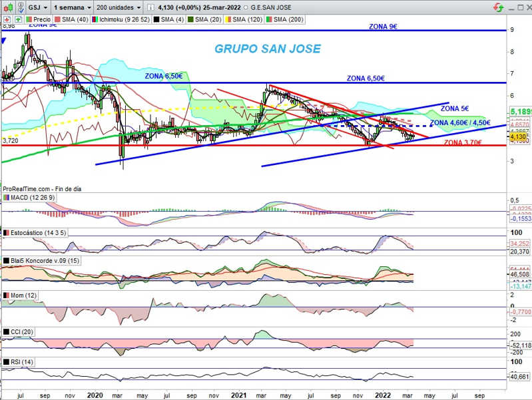Click the Estocástico panel icon
This screenshot has height=400, width=532.
pyautogui.click(x=6, y=233)
